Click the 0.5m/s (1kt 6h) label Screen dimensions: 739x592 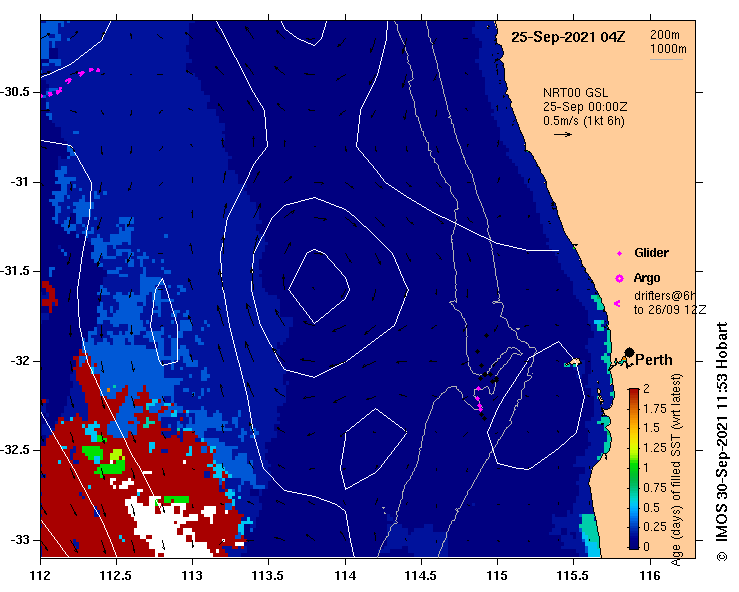[583, 121]
